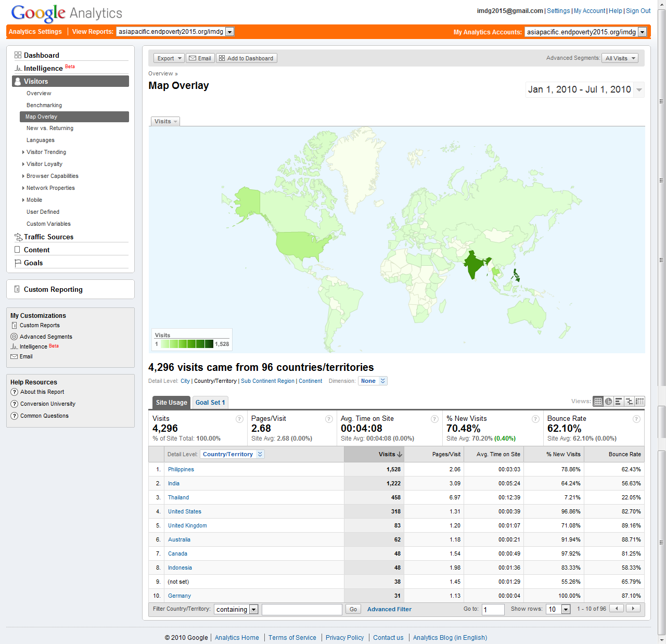Screen dimensions: 666x644
Task: Open the Philippines country link
Action: 181,469
